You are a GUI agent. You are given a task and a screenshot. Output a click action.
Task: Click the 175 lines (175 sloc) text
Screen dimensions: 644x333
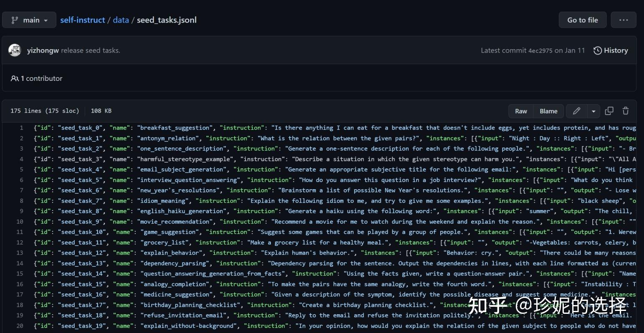pos(45,111)
